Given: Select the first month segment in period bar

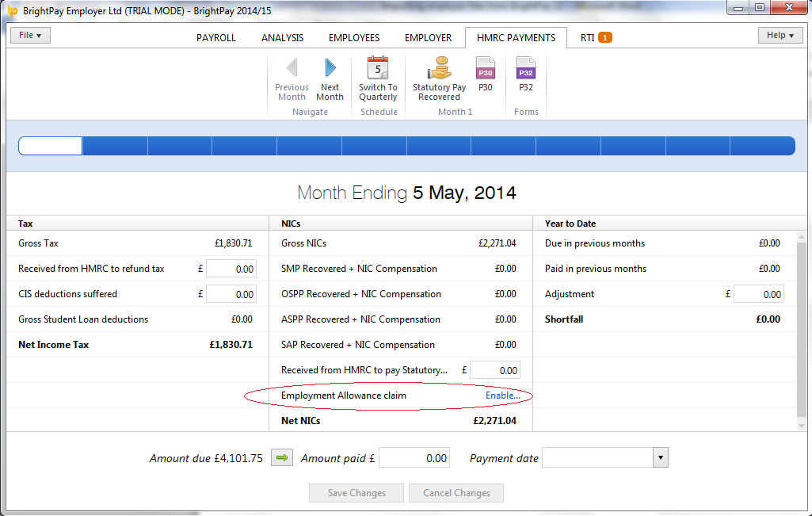Looking at the screenshot, I should click(50, 146).
